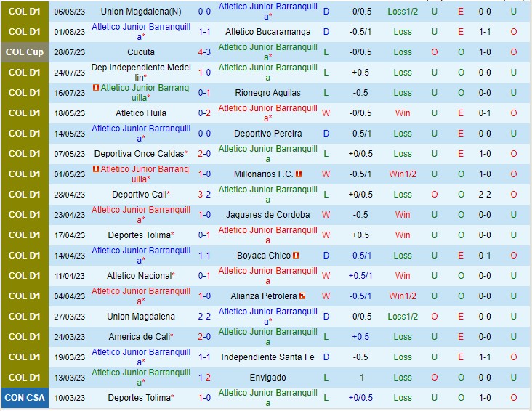Viewport: 532px width, 411px height.
Task: Click Union Magdalena on 27/03/23
Action: click(141, 317)
